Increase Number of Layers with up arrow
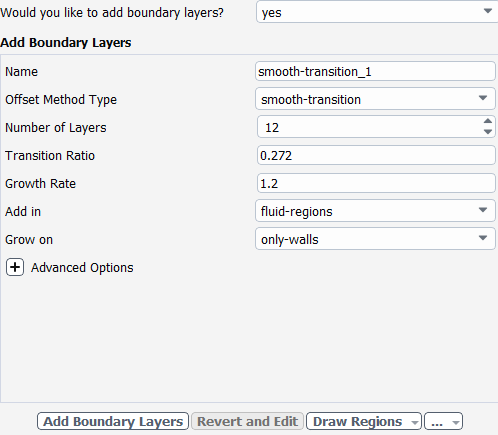 (x=488, y=121)
